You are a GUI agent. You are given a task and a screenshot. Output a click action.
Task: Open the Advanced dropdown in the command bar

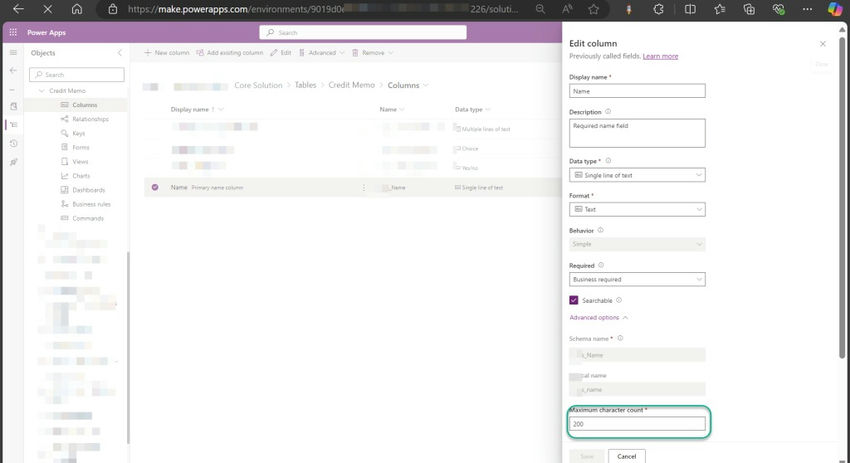(x=321, y=53)
